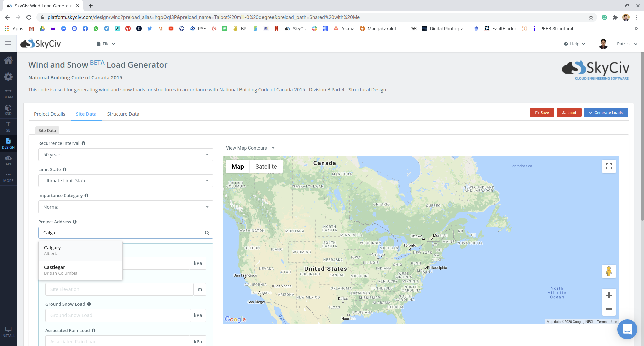Open the hamburger menu toggle

(8, 43)
